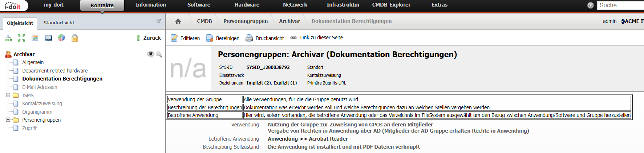Click the Anwendung >> Acrobat Reader value
Image resolution: width=644 pixels, height=153 pixels.
point(308,139)
